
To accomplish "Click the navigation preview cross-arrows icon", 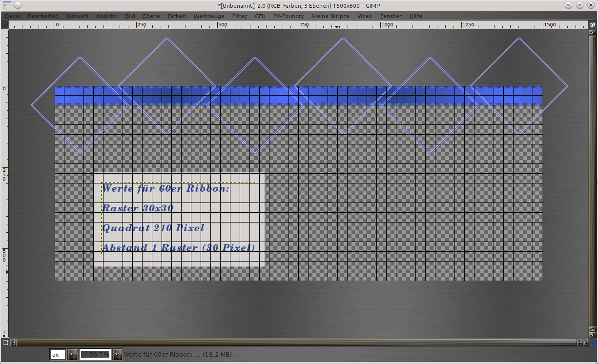I will 593,343.
